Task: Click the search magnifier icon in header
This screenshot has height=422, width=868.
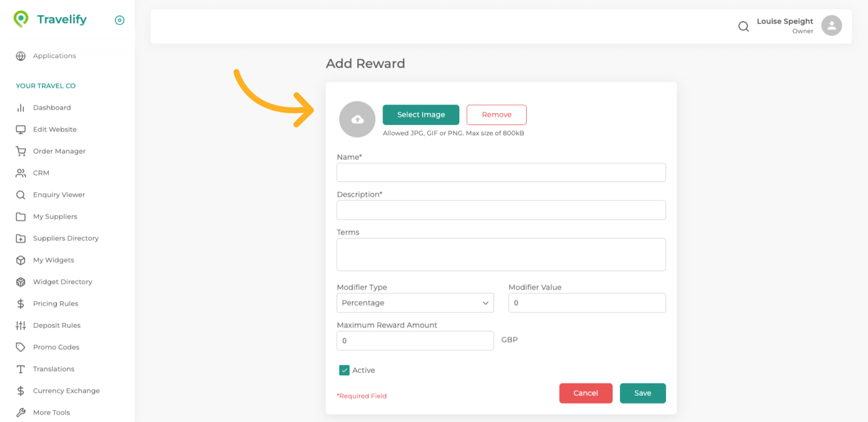Action: click(x=743, y=26)
